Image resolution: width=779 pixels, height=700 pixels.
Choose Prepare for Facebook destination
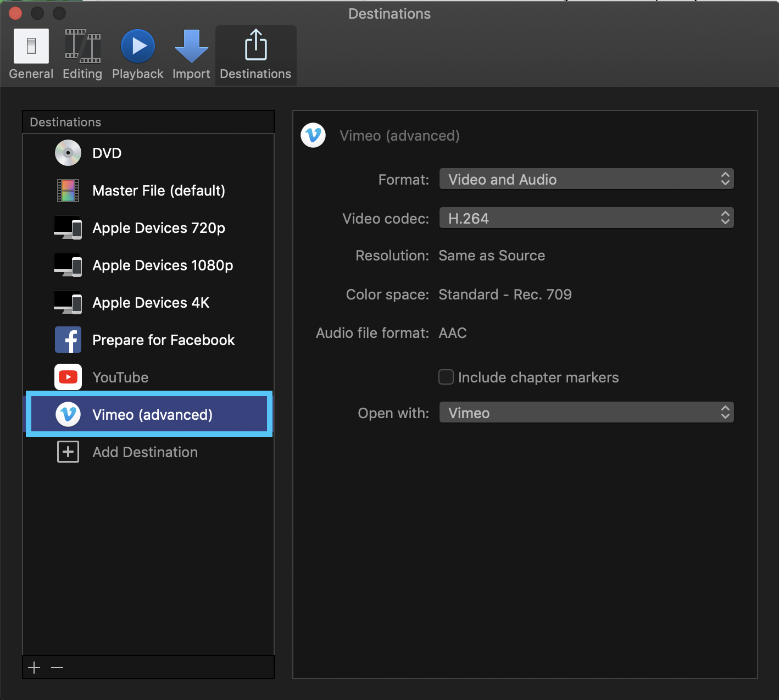(163, 340)
